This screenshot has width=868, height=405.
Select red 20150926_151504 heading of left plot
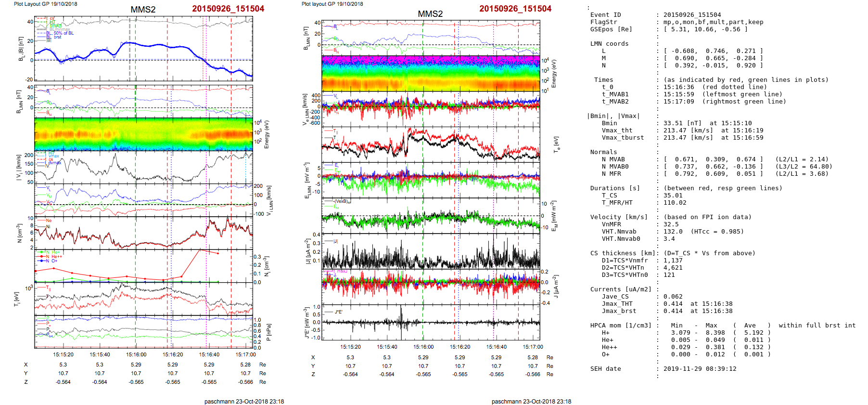pyautogui.click(x=228, y=9)
